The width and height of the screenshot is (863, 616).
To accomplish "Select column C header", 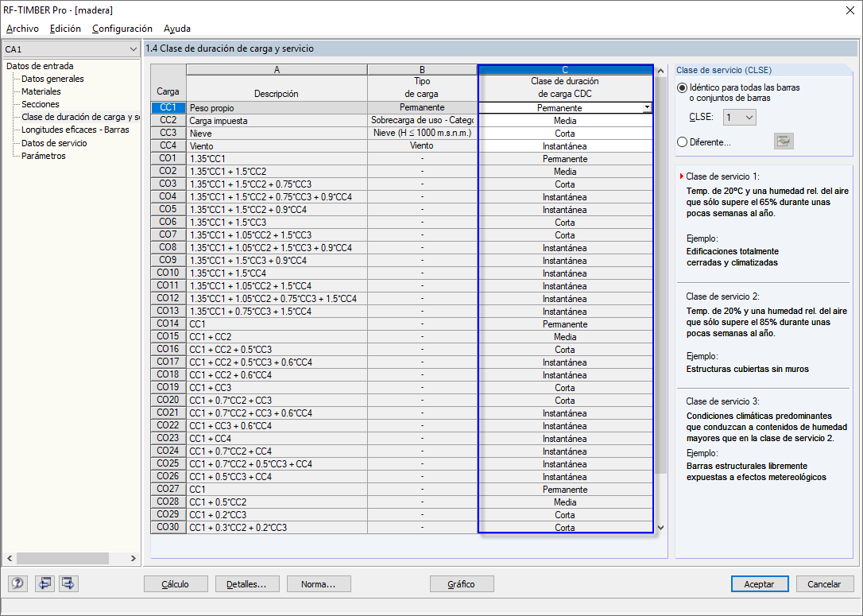I will (565, 69).
